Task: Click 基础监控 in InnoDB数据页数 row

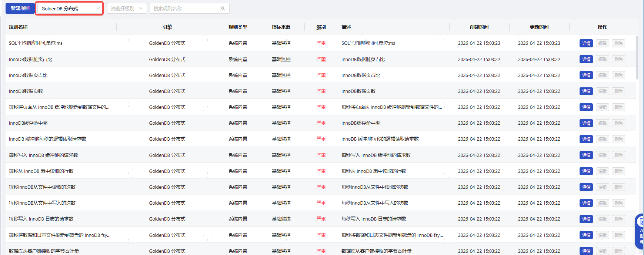Action: click(x=281, y=91)
